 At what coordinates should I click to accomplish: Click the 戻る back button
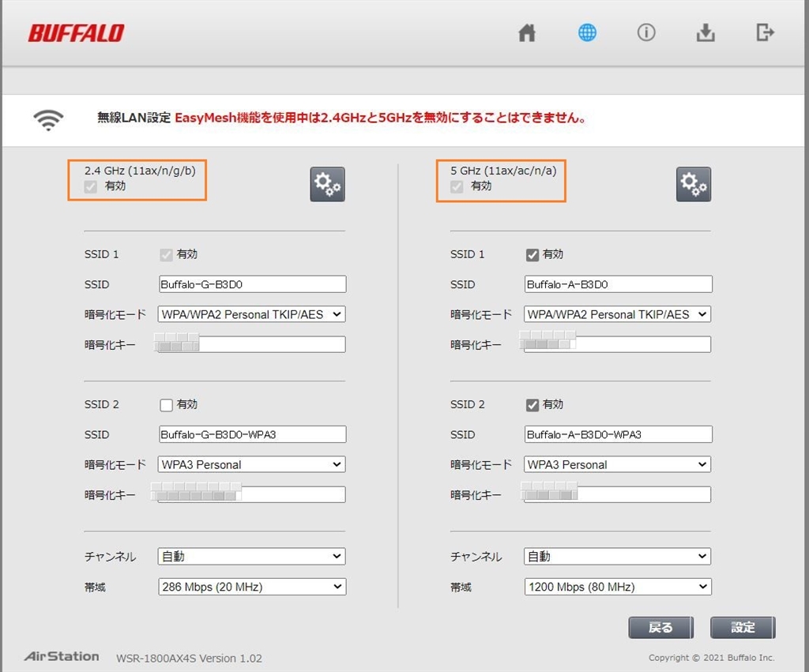(661, 627)
